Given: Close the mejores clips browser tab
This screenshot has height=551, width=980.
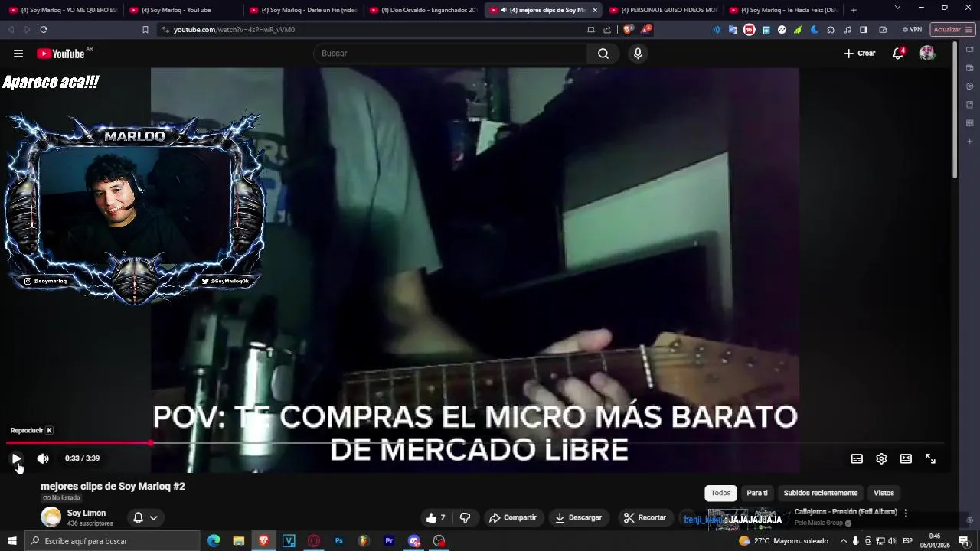Looking at the screenshot, I should [595, 10].
